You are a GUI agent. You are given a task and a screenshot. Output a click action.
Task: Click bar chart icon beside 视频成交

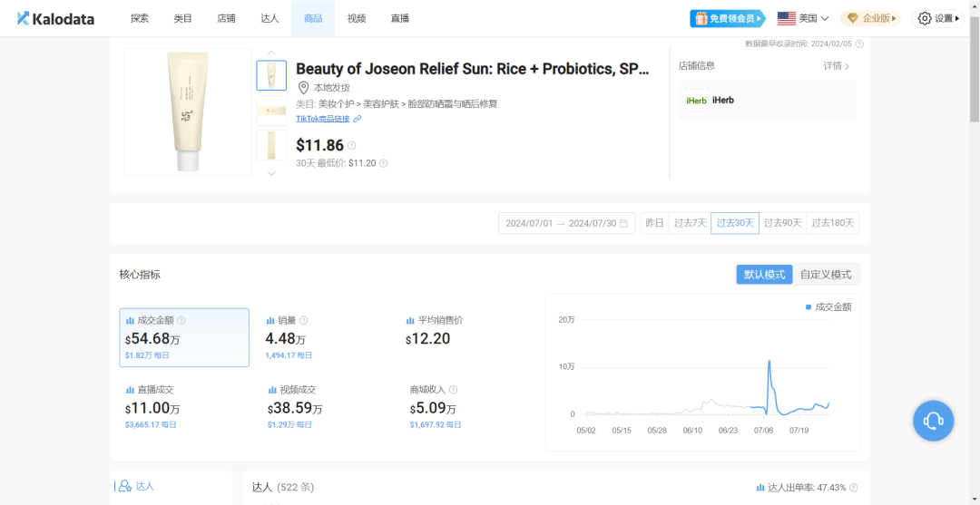[x=272, y=390]
